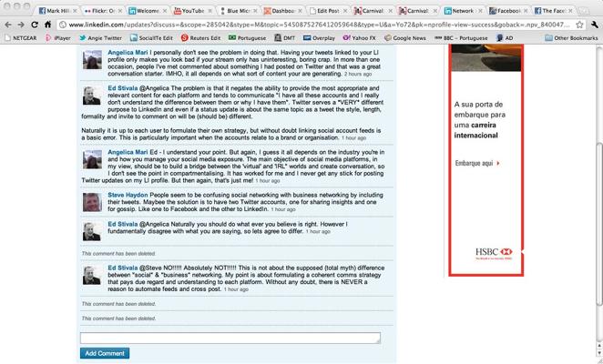Click the 'Embarque aqui' link in the ad

pos(475,163)
